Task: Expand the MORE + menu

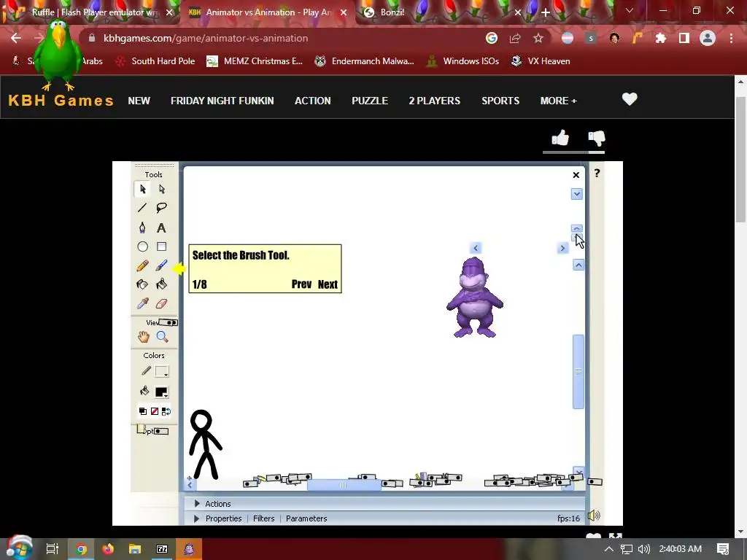Action: [558, 101]
